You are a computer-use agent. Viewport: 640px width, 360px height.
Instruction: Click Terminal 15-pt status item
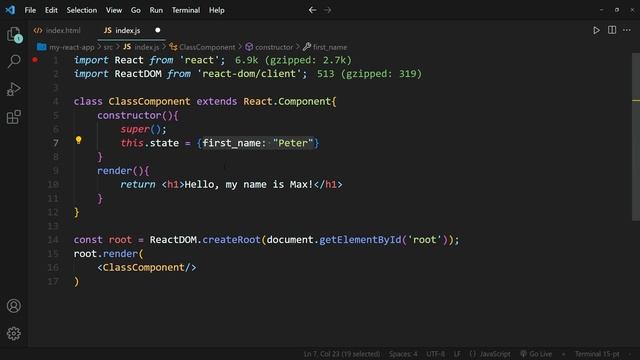coord(597,354)
